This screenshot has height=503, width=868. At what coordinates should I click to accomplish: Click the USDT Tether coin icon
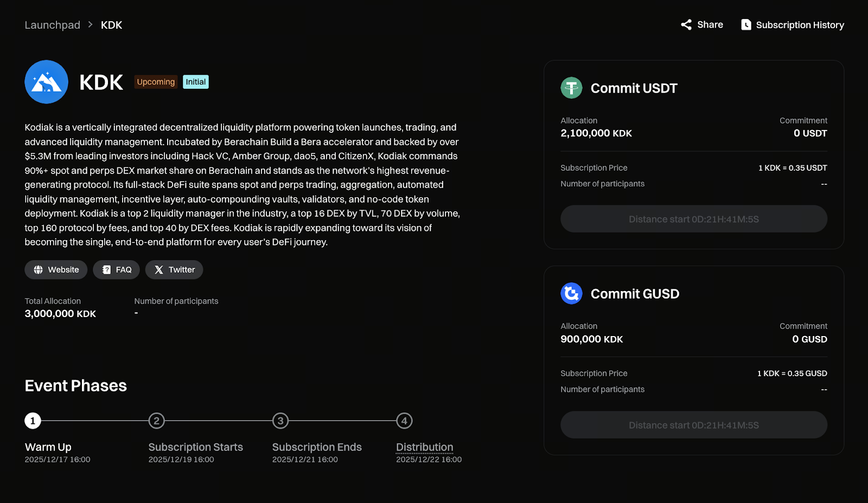click(571, 88)
